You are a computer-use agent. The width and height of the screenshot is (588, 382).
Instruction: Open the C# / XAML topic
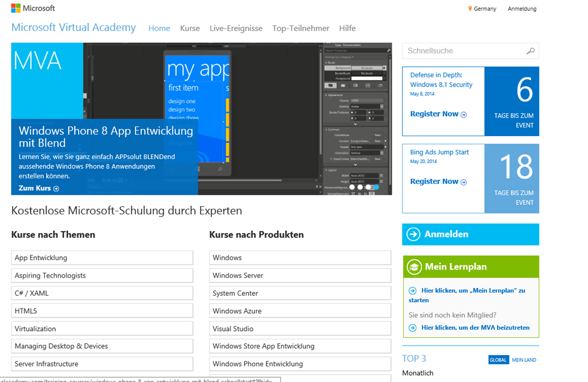(x=102, y=293)
